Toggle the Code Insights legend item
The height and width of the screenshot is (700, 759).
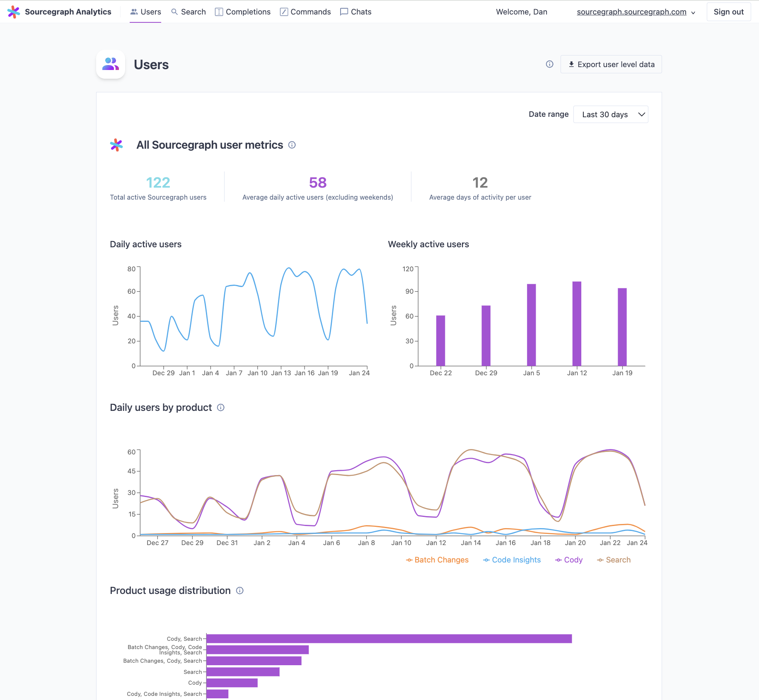tap(512, 560)
